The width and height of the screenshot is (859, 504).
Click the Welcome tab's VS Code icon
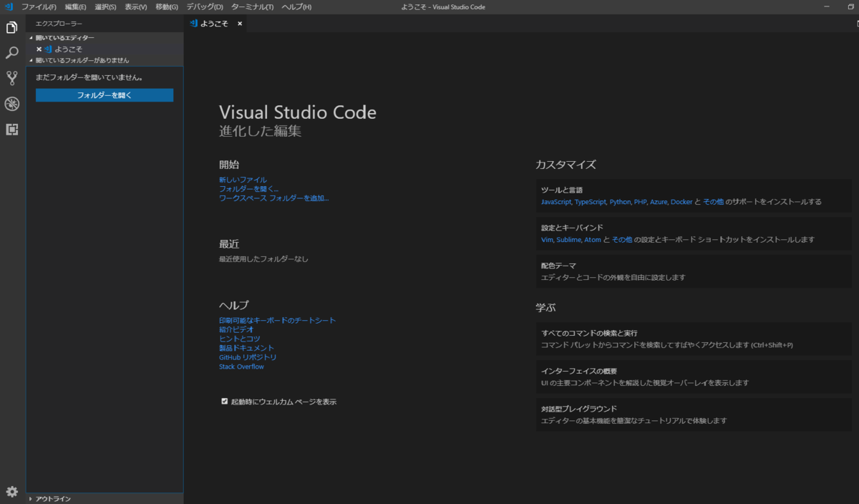[193, 23]
